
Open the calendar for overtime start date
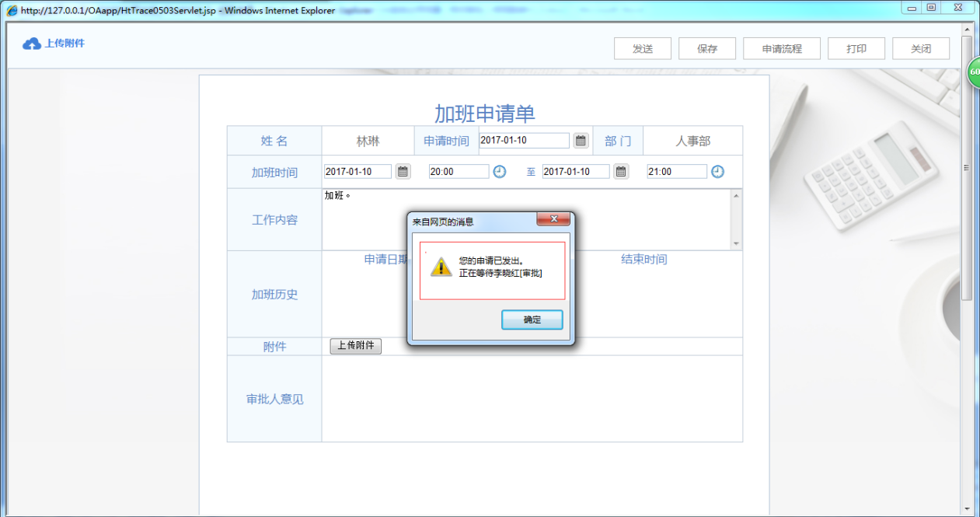pos(402,171)
